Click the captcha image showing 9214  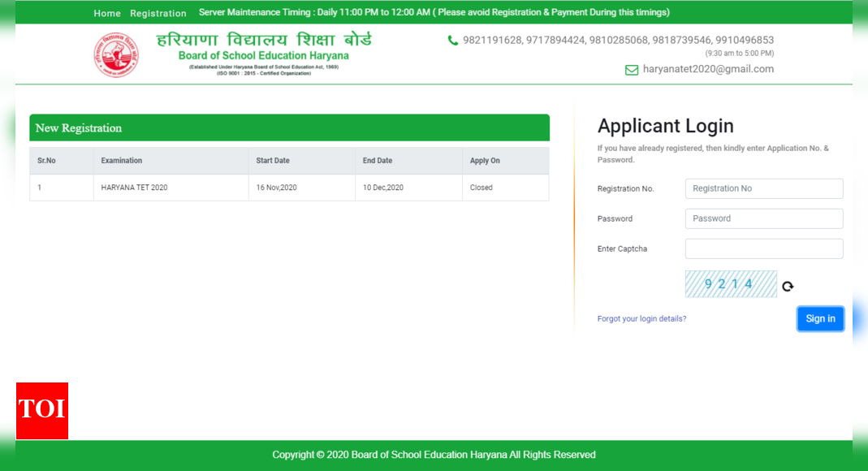tap(730, 284)
